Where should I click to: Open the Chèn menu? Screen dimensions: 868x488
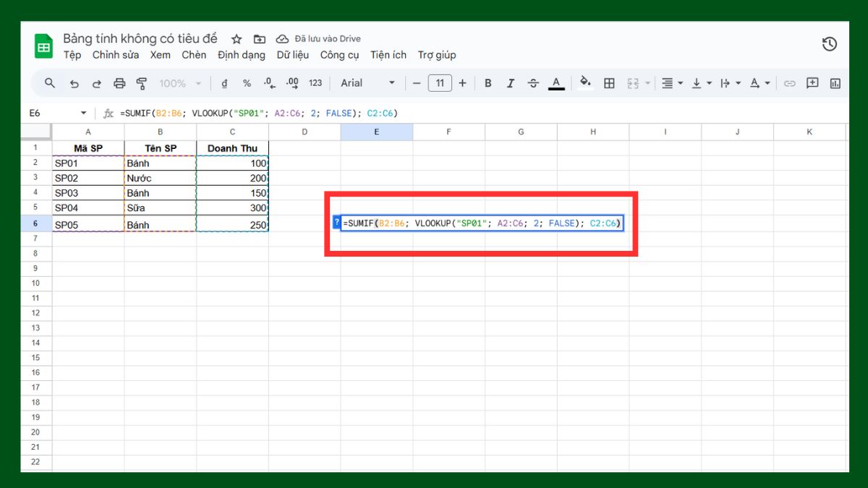point(194,55)
